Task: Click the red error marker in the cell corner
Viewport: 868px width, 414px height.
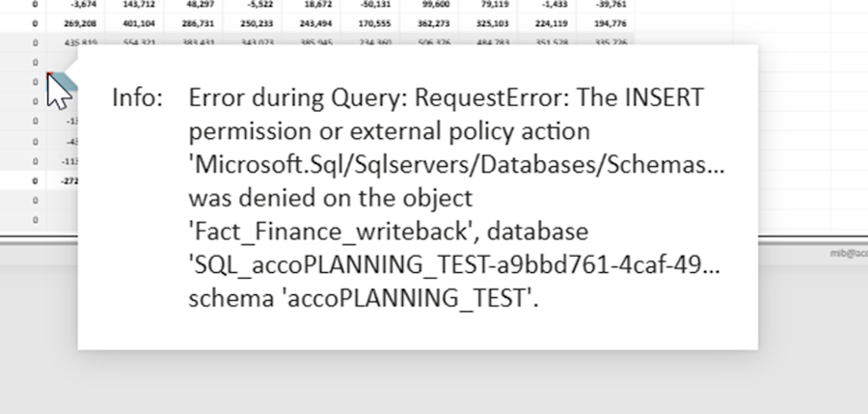Action: click(49, 74)
